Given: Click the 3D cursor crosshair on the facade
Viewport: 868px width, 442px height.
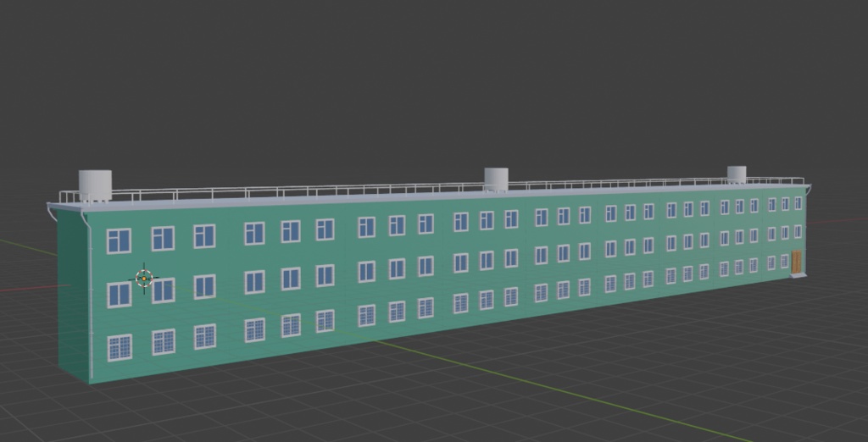Looking at the screenshot, I should tap(144, 279).
